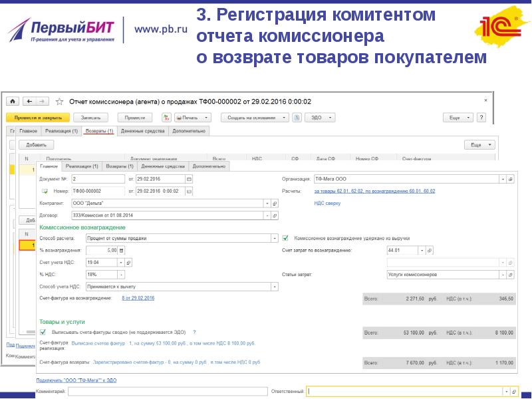Toggle 'Комиссионное вознаграждение удержано из выручки' checkbox
The image size is (532, 399).
pyautogui.click(x=285, y=237)
